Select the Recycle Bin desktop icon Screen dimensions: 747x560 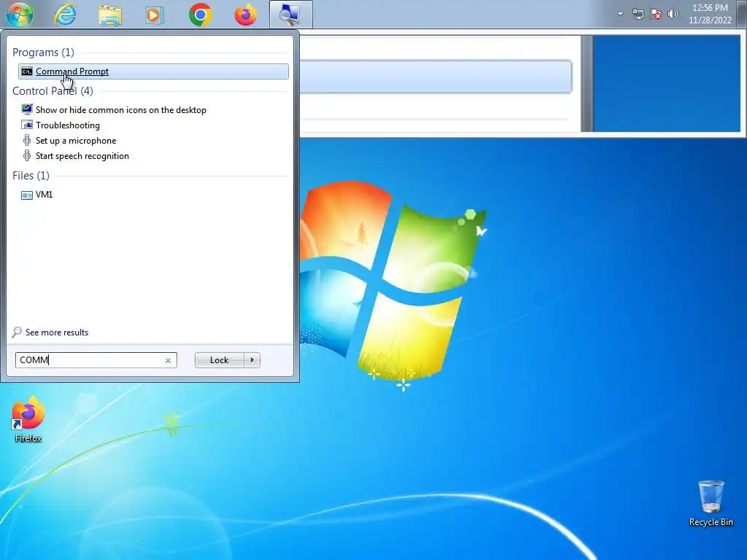pos(711,503)
